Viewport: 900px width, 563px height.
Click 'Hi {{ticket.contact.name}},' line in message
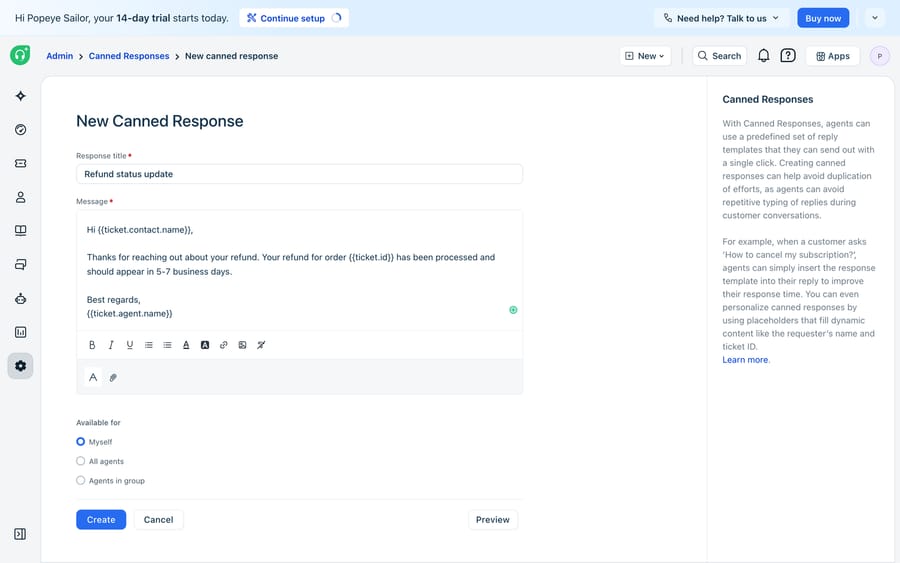coord(140,230)
